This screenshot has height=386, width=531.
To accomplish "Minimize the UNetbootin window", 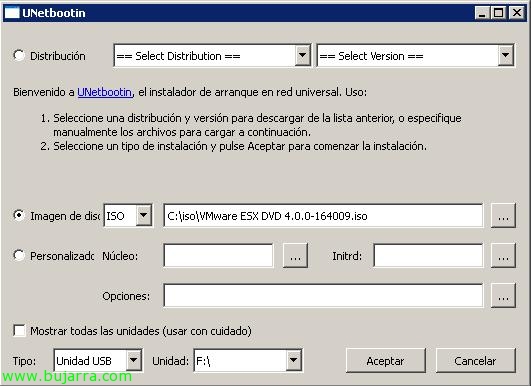I will [x=482, y=13].
